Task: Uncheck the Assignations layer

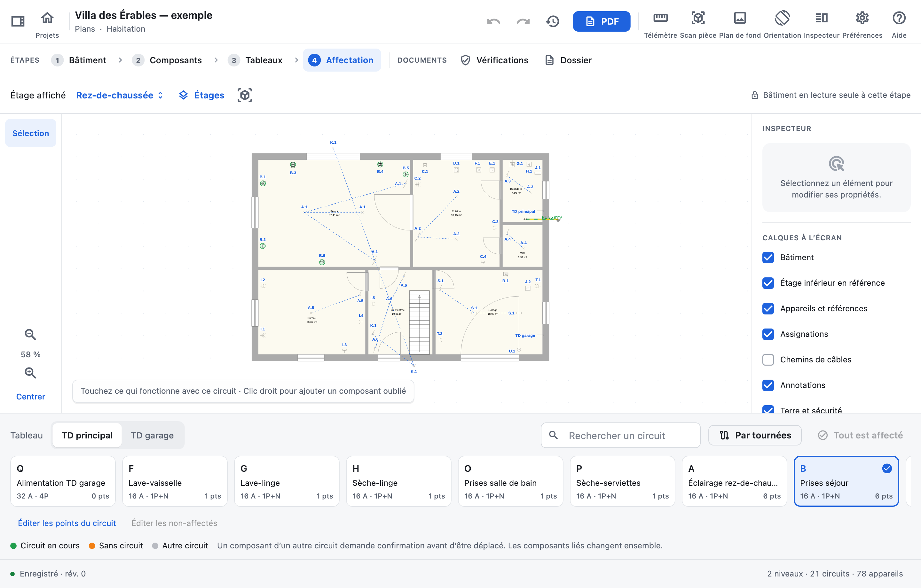Action: [768, 334]
